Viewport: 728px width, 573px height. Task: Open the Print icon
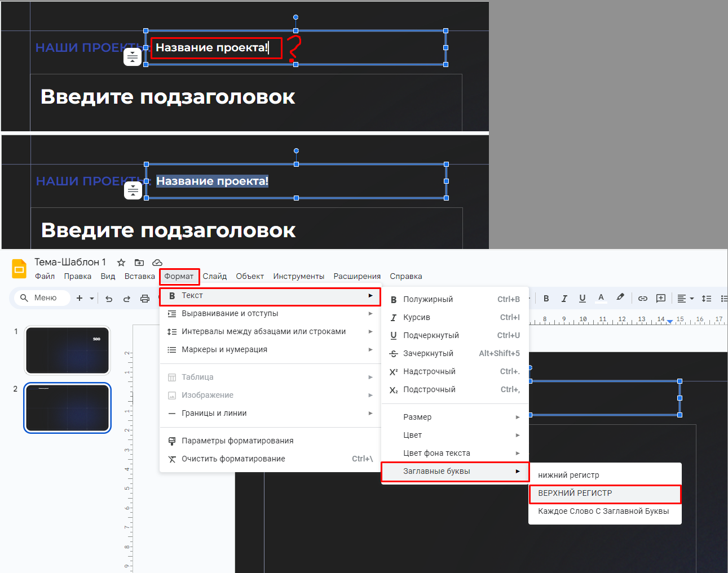point(145,297)
